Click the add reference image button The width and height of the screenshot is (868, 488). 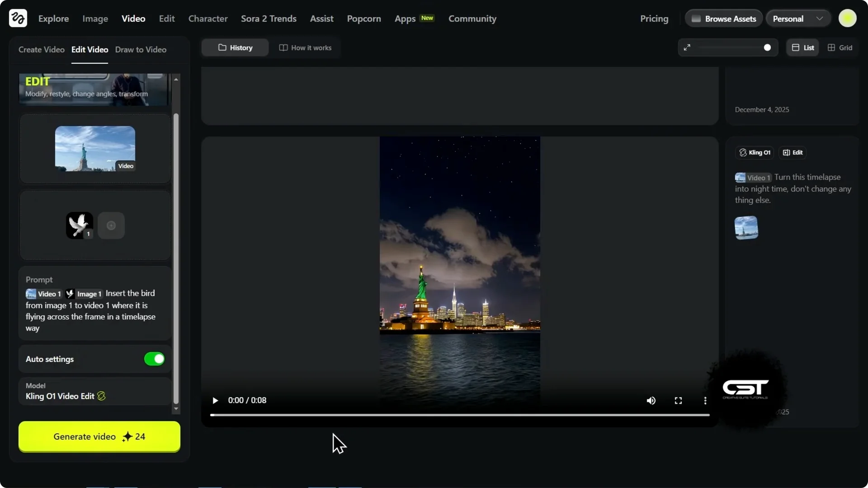click(111, 225)
